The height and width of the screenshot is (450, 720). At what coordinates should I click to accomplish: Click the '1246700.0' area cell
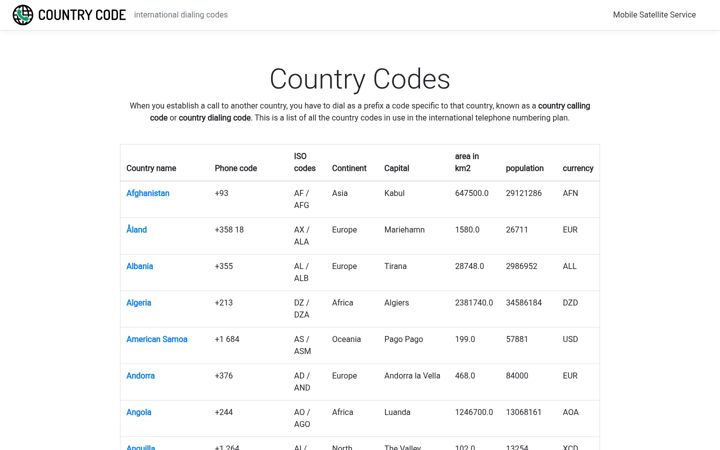click(474, 412)
